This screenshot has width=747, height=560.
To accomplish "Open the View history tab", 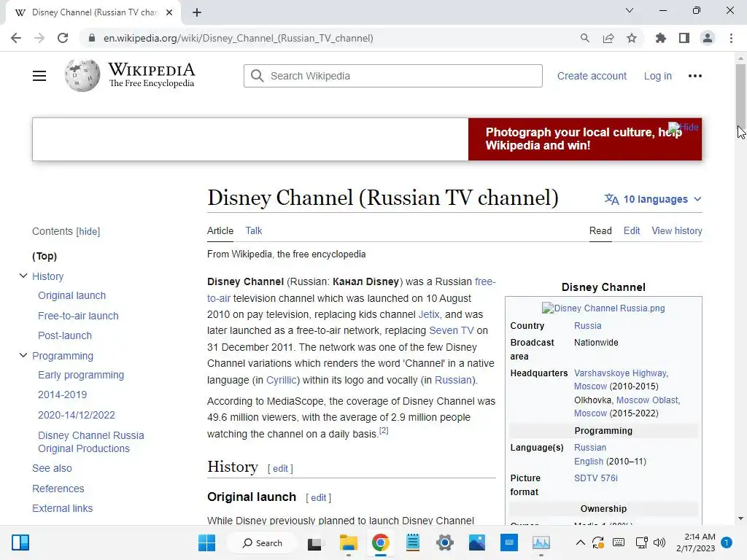I will [x=677, y=230].
